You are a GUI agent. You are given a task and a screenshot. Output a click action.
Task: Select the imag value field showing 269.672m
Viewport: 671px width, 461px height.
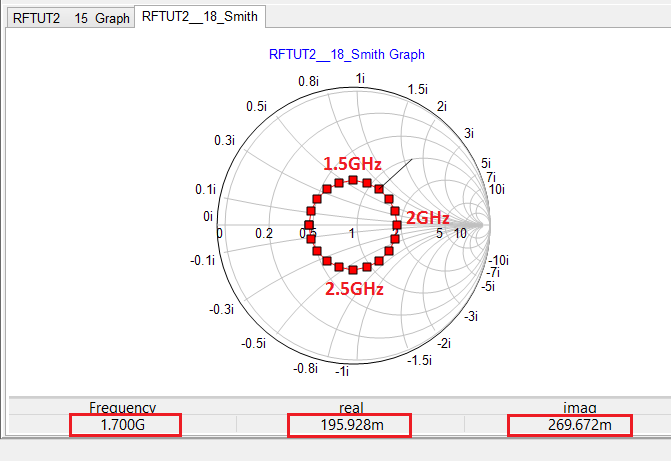point(570,425)
